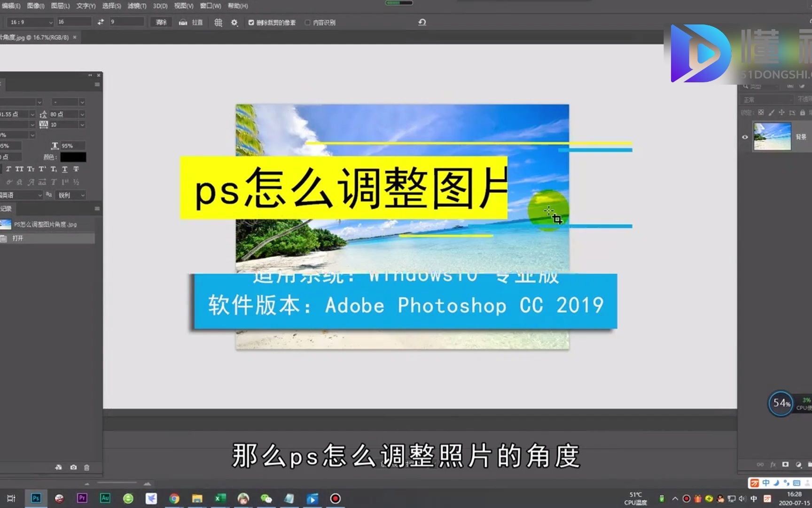
Task: Open the crop settings gear menu
Action: pyautogui.click(x=234, y=22)
